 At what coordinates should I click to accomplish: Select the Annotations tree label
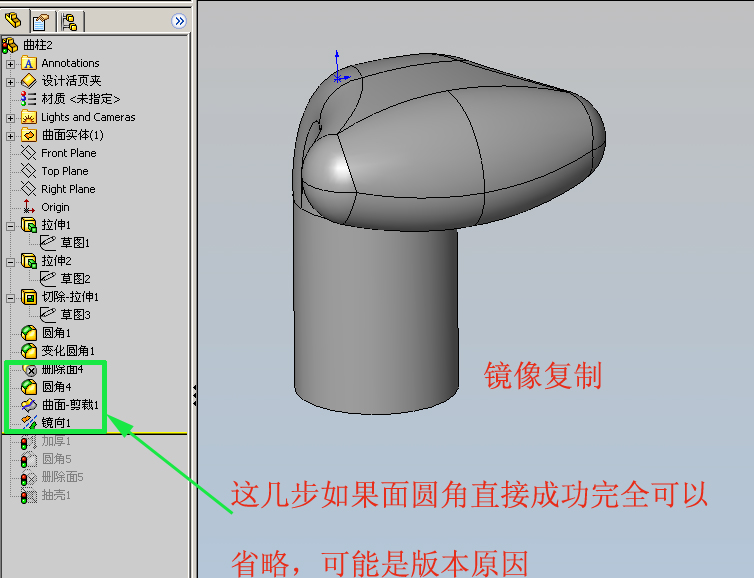(x=70, y=63)
